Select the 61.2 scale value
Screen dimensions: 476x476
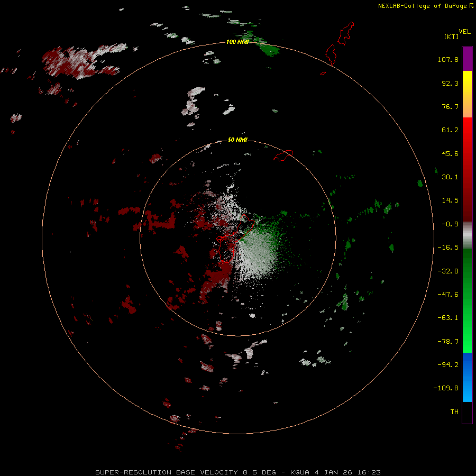pos(450,130)
